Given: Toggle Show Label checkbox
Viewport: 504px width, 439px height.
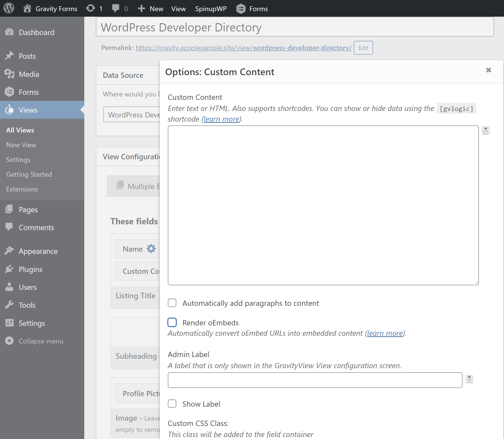Looking at the screenshot, I should [172, 404].
